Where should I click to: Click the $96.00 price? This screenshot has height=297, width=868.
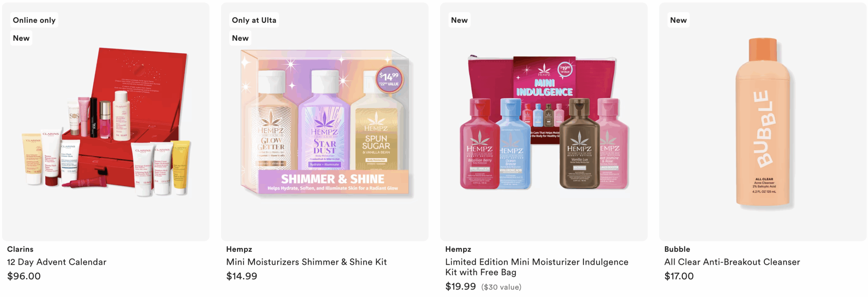coord(24,276)
